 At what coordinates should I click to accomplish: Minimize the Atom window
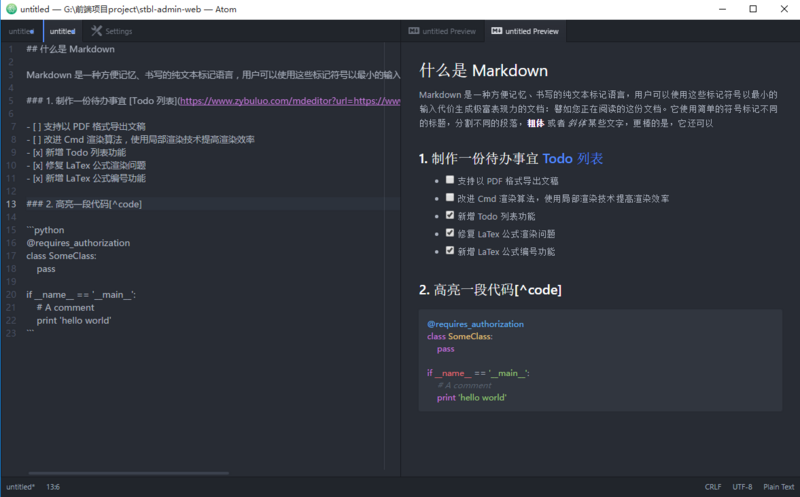click(x=722, y=9)
